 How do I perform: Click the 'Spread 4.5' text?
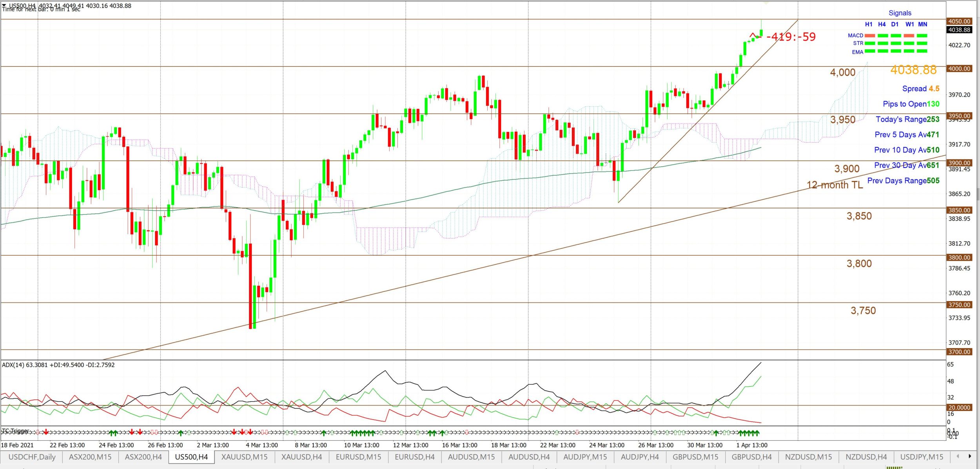(921, 89)
